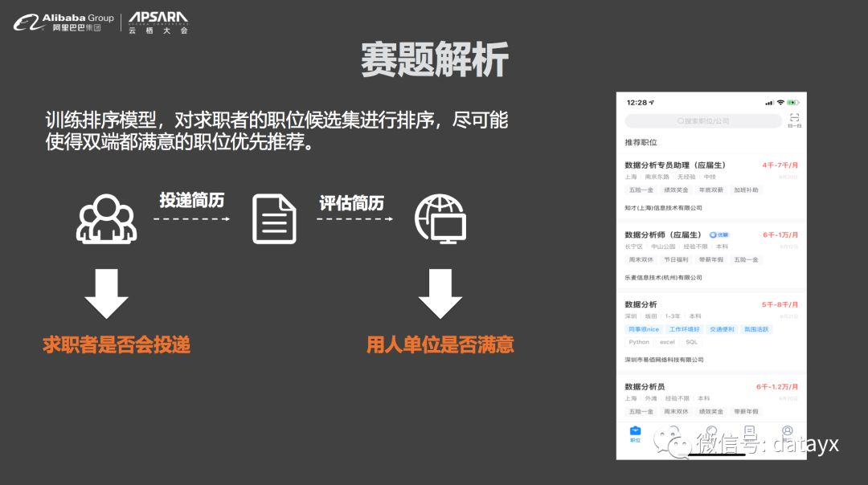
Task: Click the 中山公园 location text
Action: (663, 247)
